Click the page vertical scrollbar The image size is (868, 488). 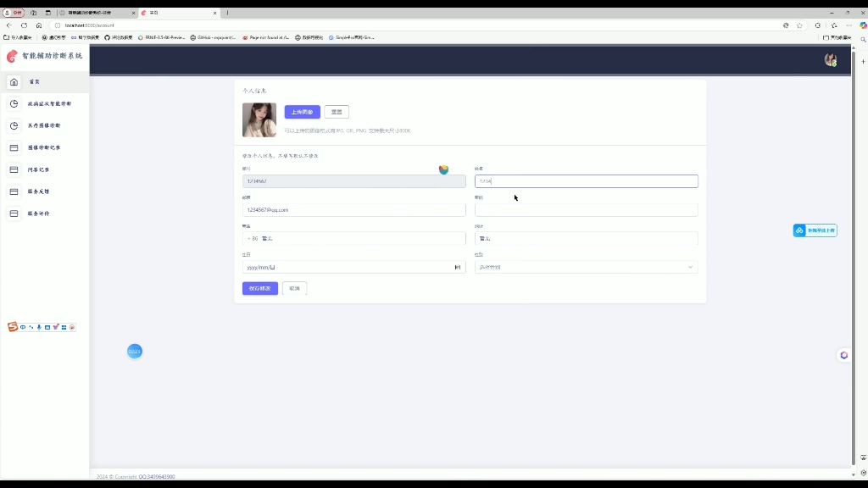click(854, 258)
